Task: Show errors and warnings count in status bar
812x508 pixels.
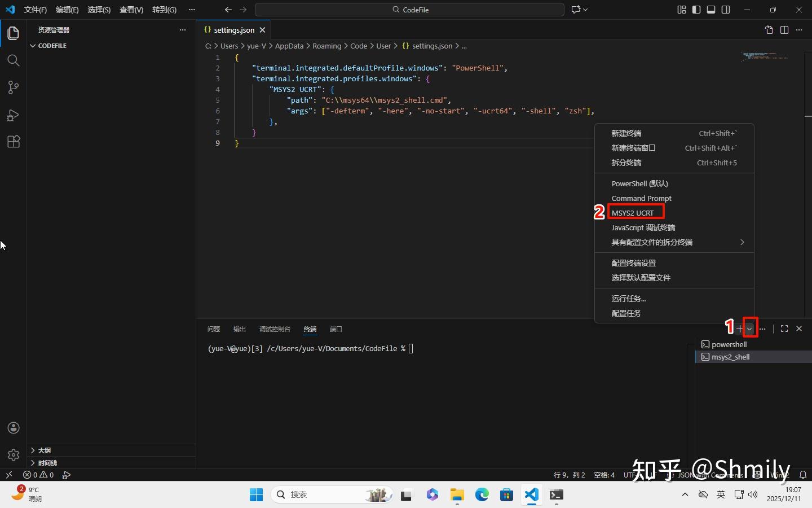Action: [x=38, y=475]
